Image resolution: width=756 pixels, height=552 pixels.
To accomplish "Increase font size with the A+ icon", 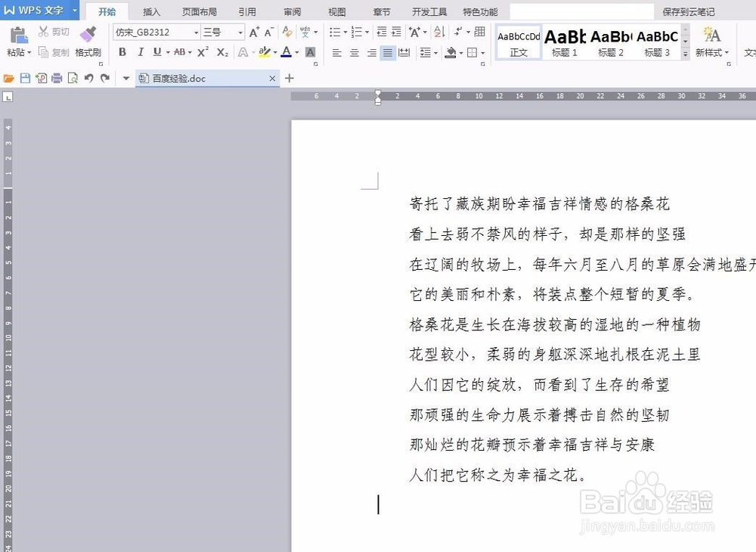I will 254,33.
